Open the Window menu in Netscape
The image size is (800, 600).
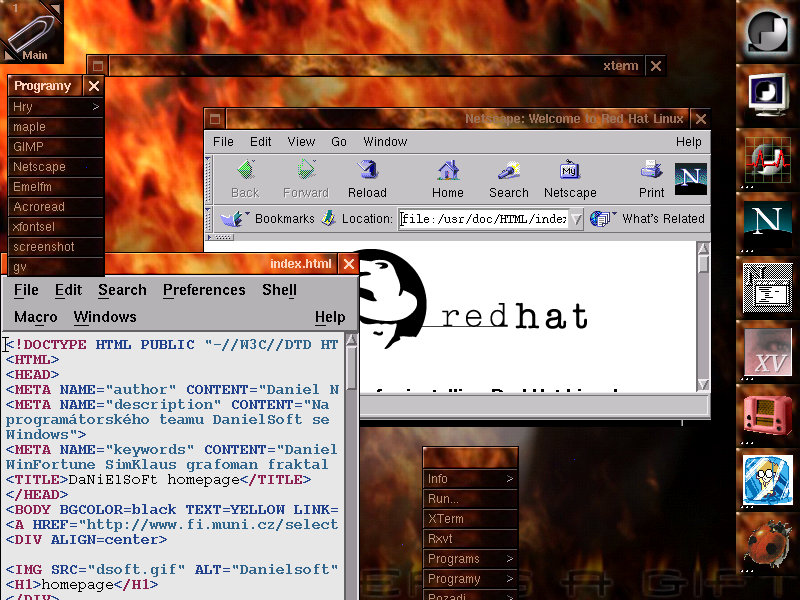(x=385, y=141)
